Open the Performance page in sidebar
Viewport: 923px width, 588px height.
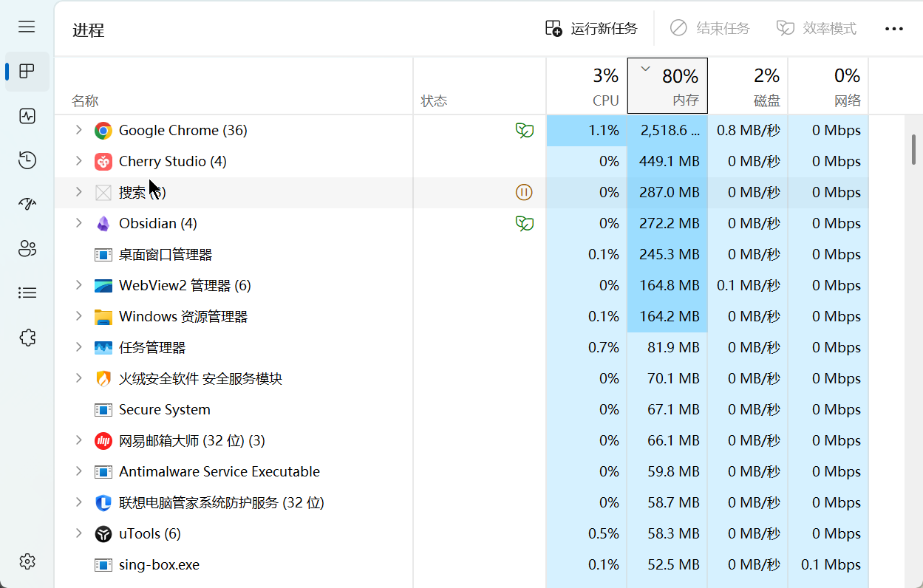click(x=27, y=116)
